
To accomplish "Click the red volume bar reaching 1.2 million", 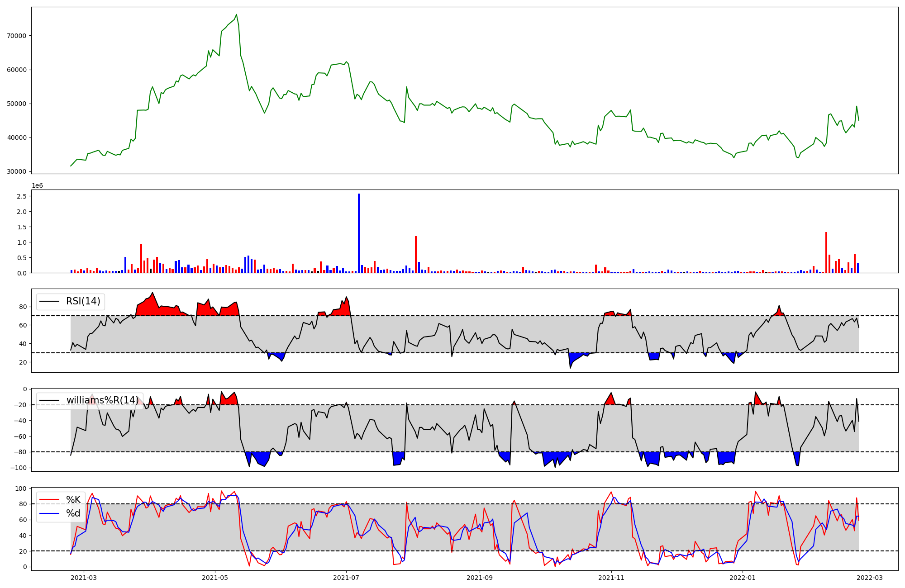I will pos(416,254).
